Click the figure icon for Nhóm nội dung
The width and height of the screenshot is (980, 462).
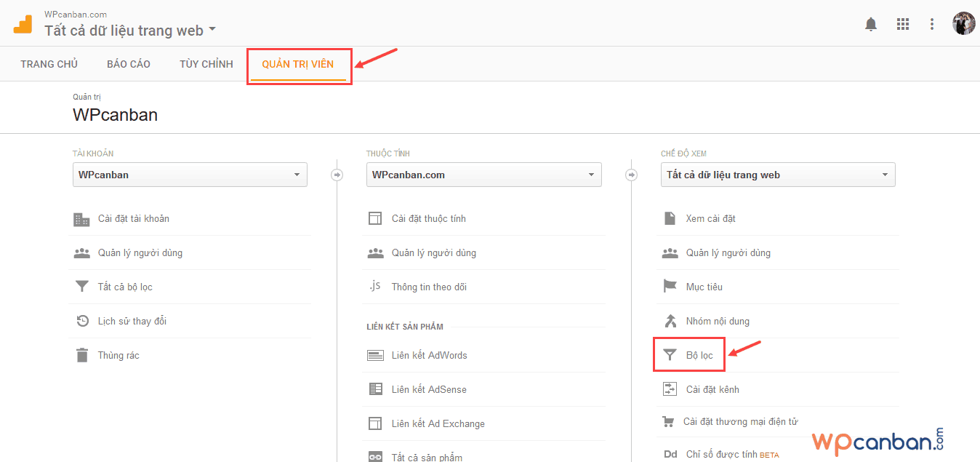click(670, 321)
